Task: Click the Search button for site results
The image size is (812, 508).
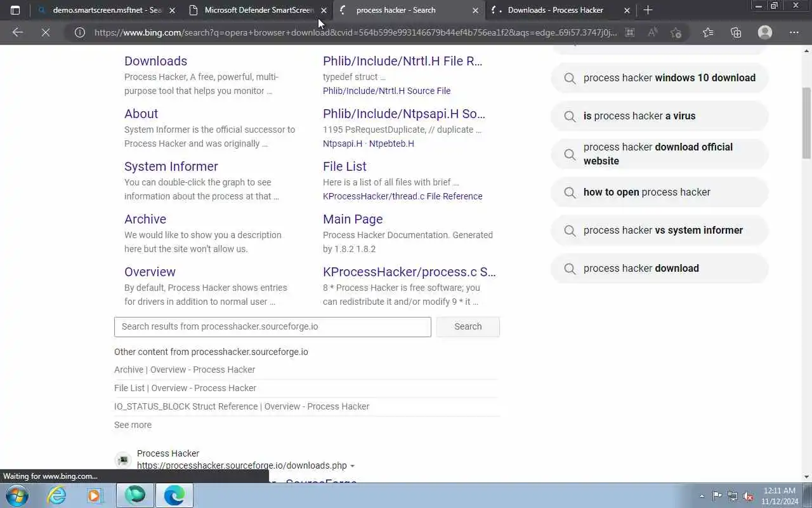Action: tap(468, 326)
